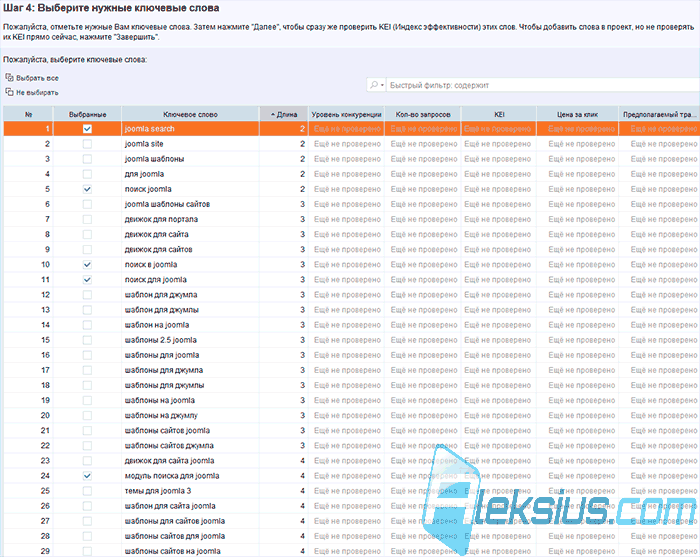Click the Уровень конкуренции column header
Viewport: 700px width, 557px height.
pos(346,114)
